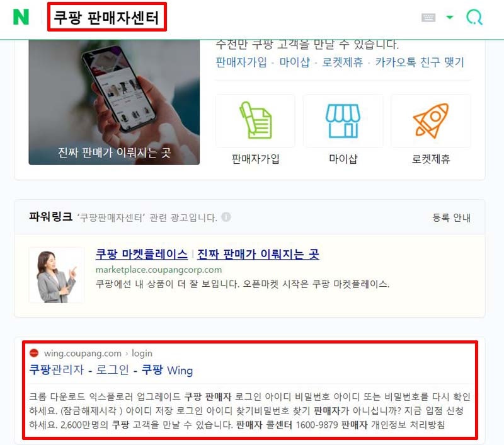Image resolution: width=504 pixels, height=445 pixels.
Task: Click the green Naver N logo
Action: click(21, 17)
